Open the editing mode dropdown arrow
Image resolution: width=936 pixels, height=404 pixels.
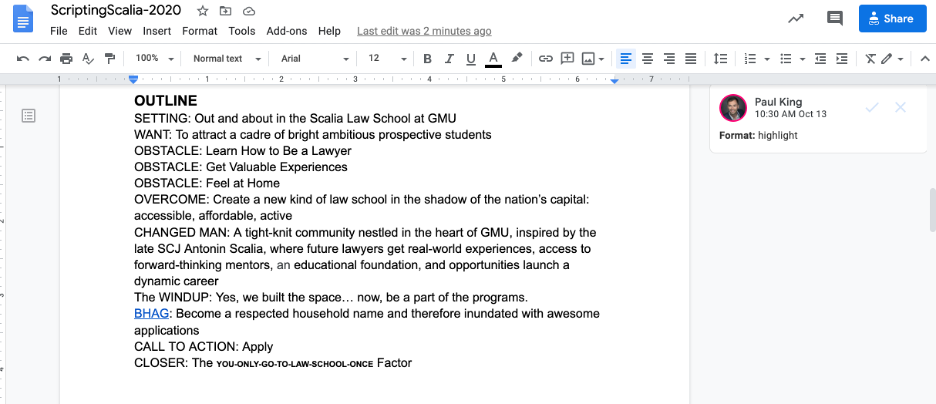[900, 58]
